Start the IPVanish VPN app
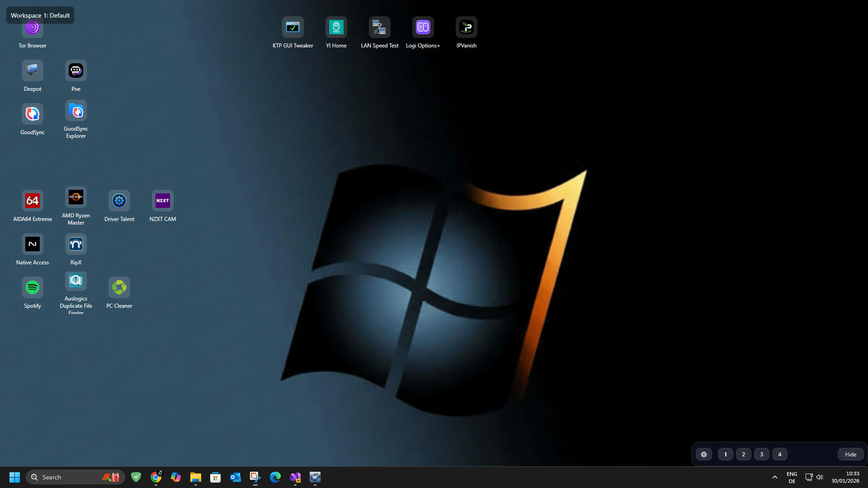The width and height of the screenshot is (868, 488). [x=466, y=27]
